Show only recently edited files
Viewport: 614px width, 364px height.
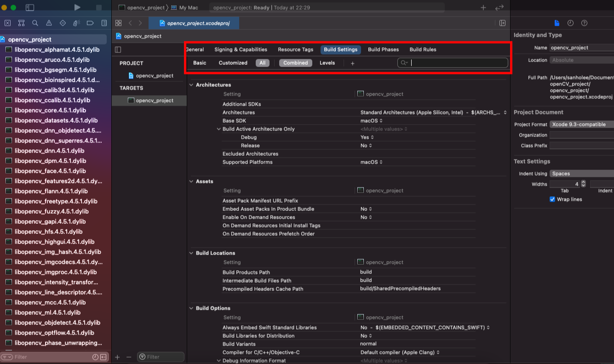click(95, 357)
